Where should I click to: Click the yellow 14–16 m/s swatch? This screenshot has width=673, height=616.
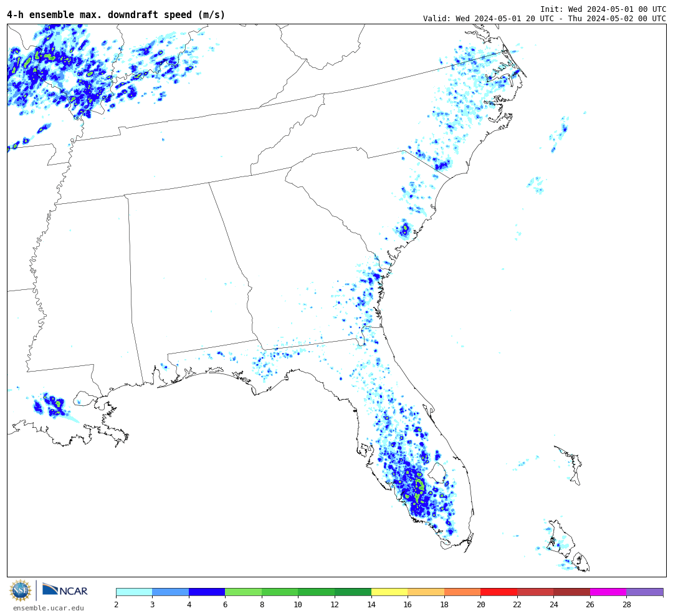click(x=389, y=592)
